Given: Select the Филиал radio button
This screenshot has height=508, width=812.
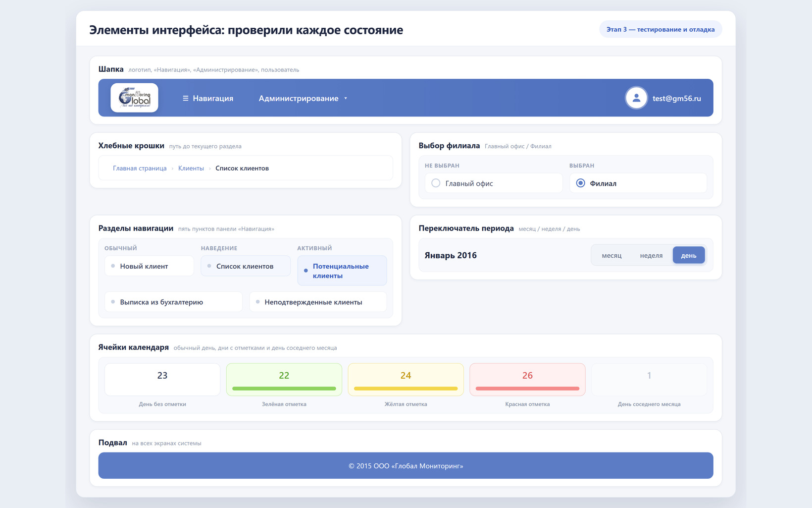Looking at the screenshot, I should 581,183.
